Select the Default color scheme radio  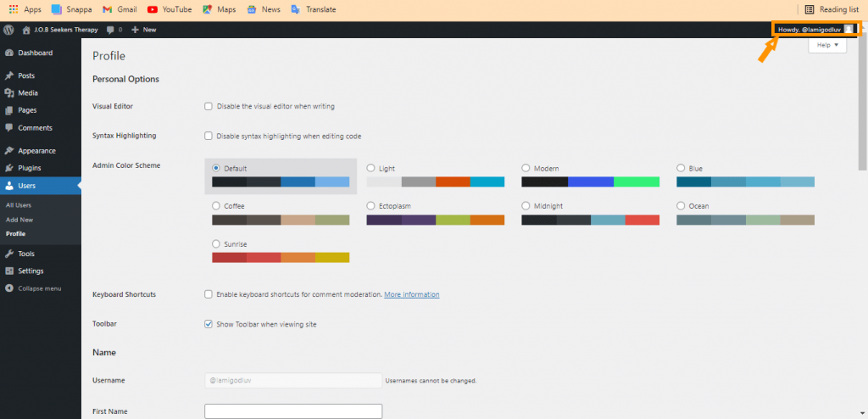[x=216, y=168]
